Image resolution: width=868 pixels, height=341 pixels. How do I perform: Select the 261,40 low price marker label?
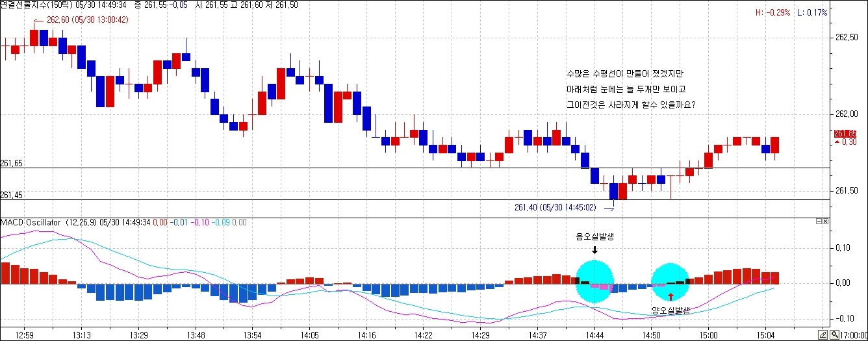555,207
